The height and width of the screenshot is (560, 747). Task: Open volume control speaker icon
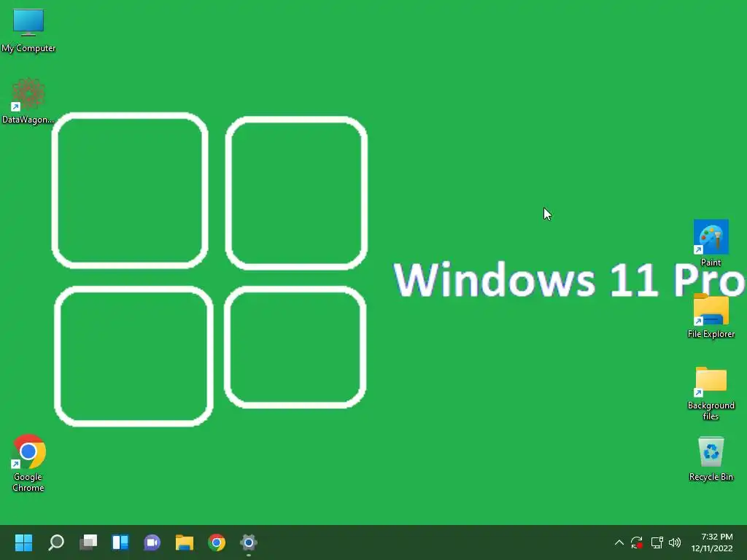pos(675,542)
